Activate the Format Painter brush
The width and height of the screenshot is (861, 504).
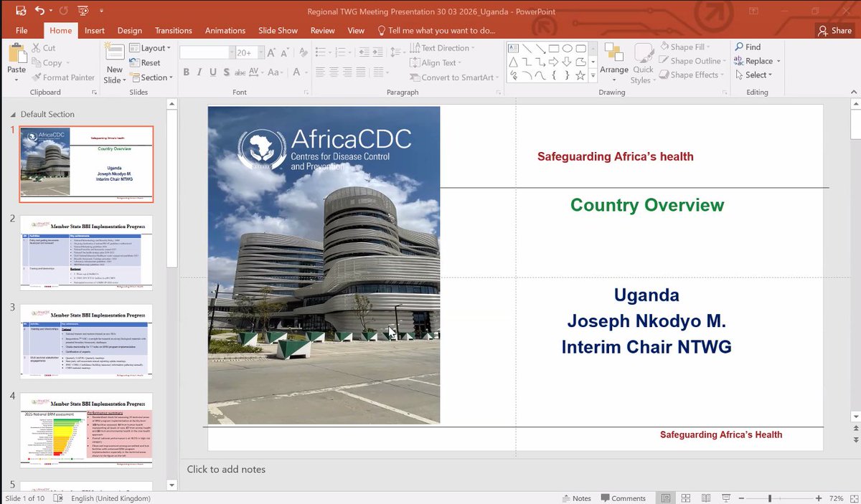pos(63,77)
